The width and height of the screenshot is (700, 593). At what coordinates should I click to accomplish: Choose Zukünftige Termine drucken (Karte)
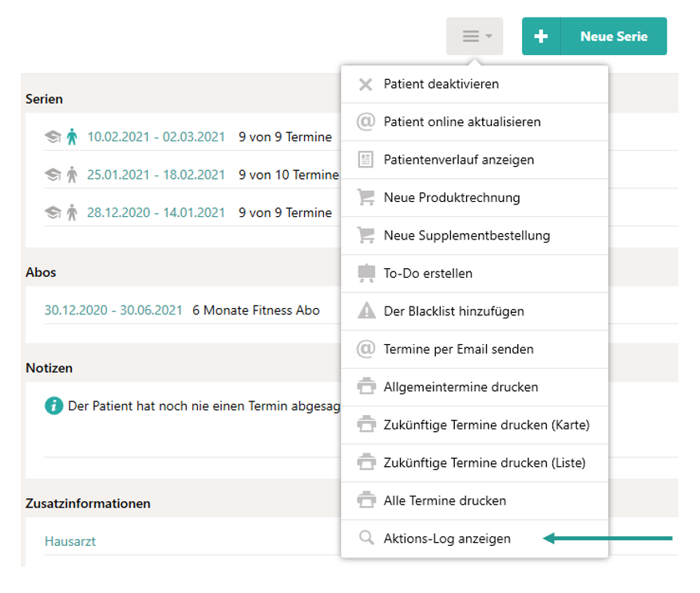(486, 425)
